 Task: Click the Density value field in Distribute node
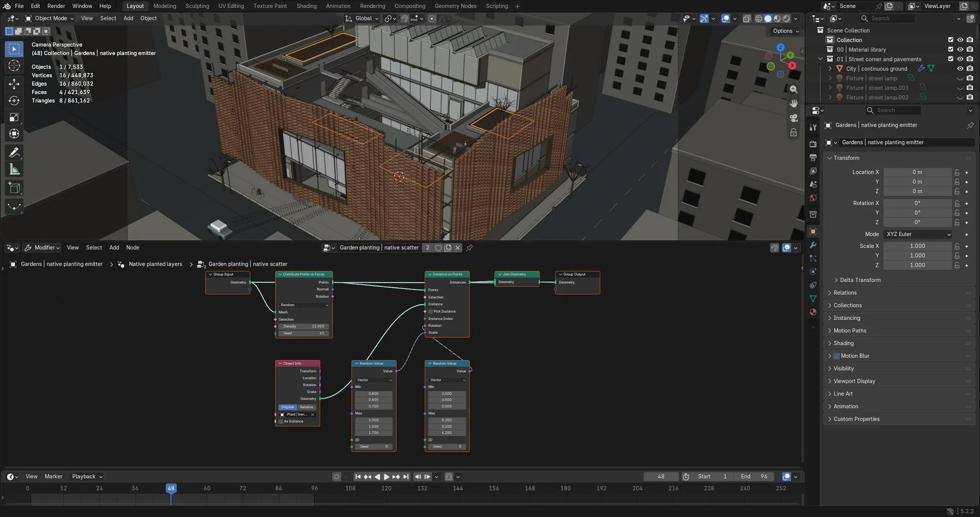304,327
